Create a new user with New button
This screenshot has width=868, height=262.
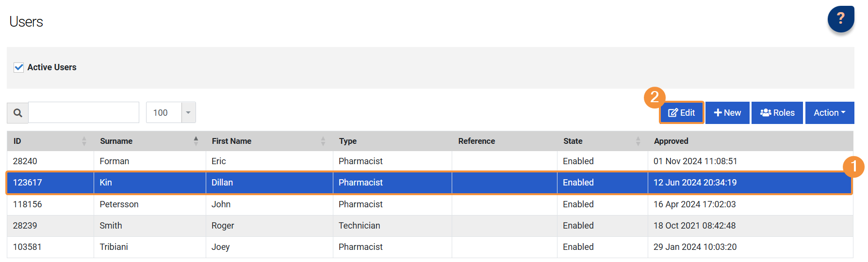point(727,113)
